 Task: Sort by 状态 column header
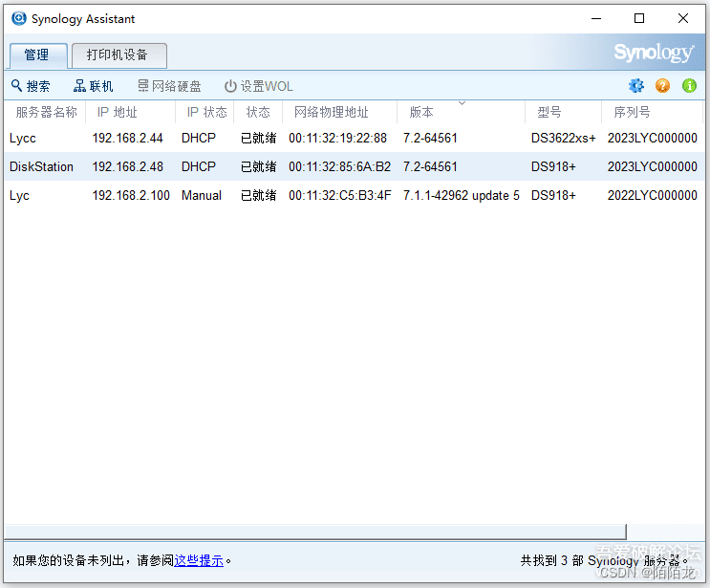pos(258,112)
